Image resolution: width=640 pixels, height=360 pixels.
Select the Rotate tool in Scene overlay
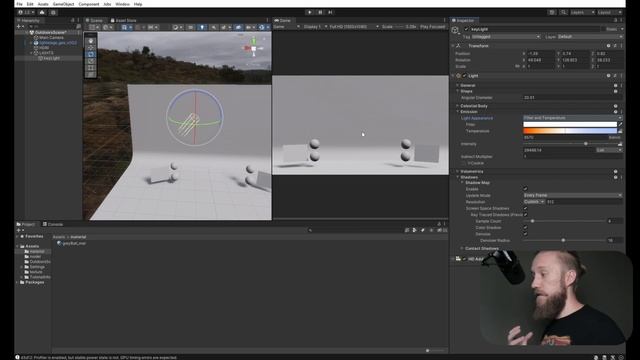(x=91, y=54)
